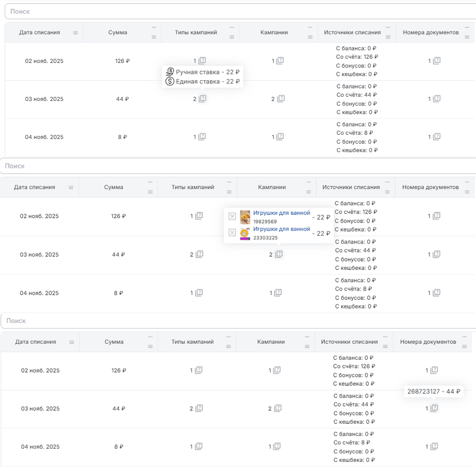
Task: Click the Ручная ставка coin-hand icon in tooltip
Action: tap(169, 72)
